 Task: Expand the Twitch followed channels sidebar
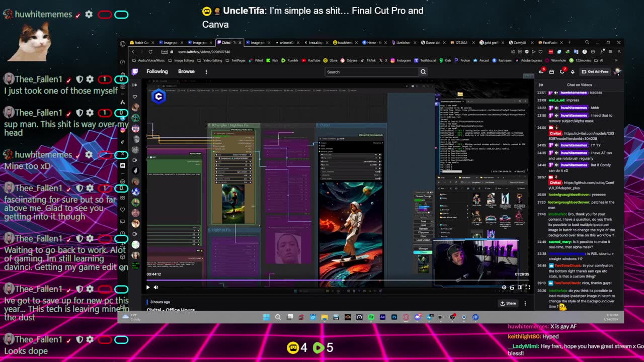coord(135,85)
